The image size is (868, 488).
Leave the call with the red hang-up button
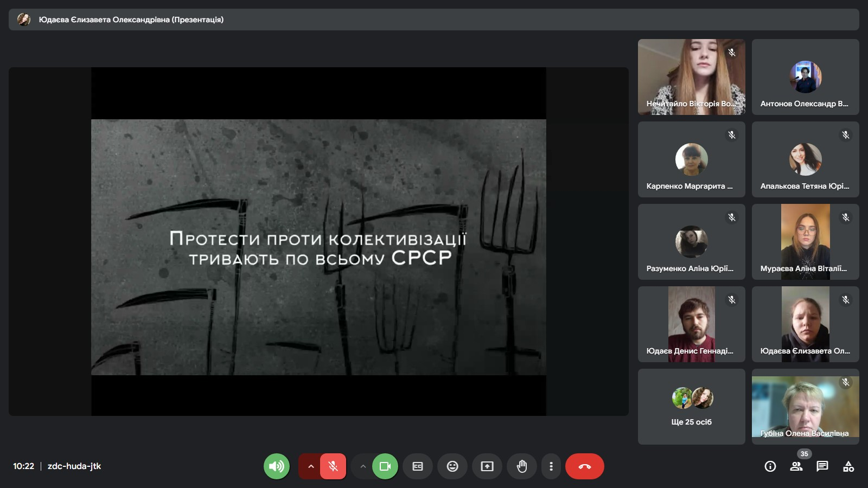585,466
